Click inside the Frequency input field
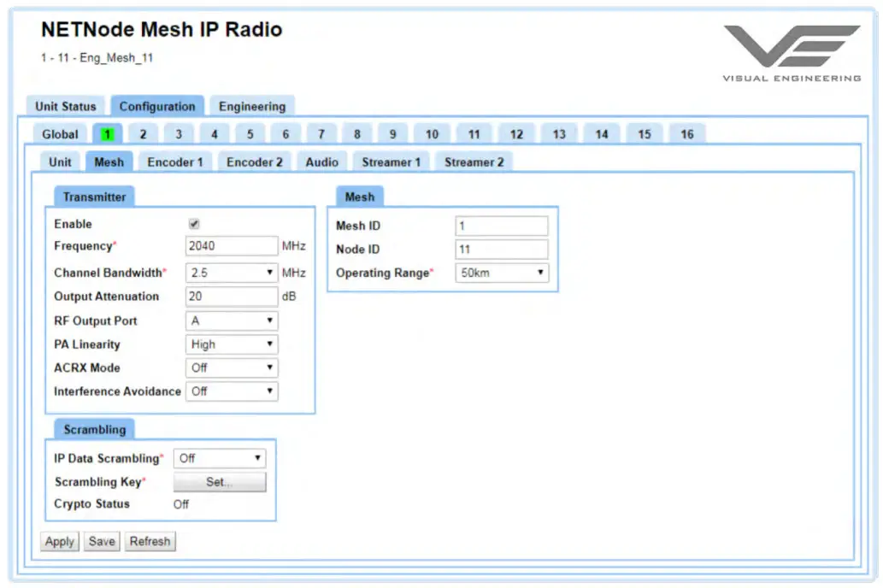Image resolution: width=883 pixels, height=588 pixels. (231, 245)
